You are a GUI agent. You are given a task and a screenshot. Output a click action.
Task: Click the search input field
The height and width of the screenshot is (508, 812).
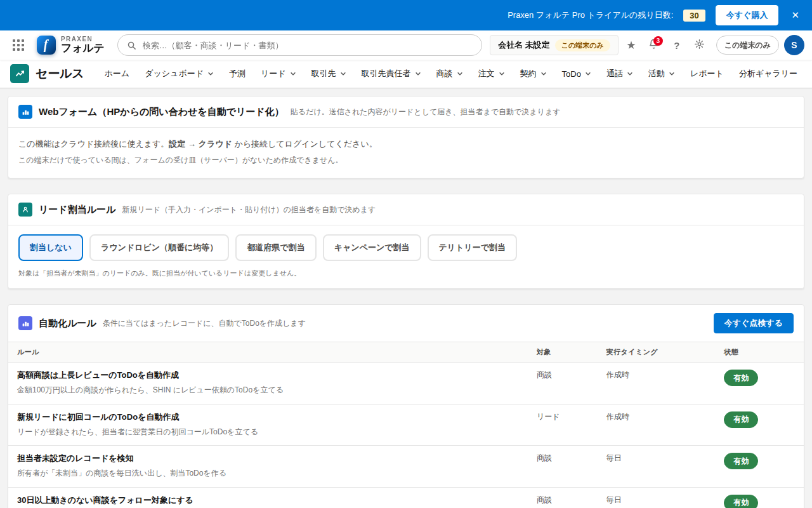coord(299,45)
